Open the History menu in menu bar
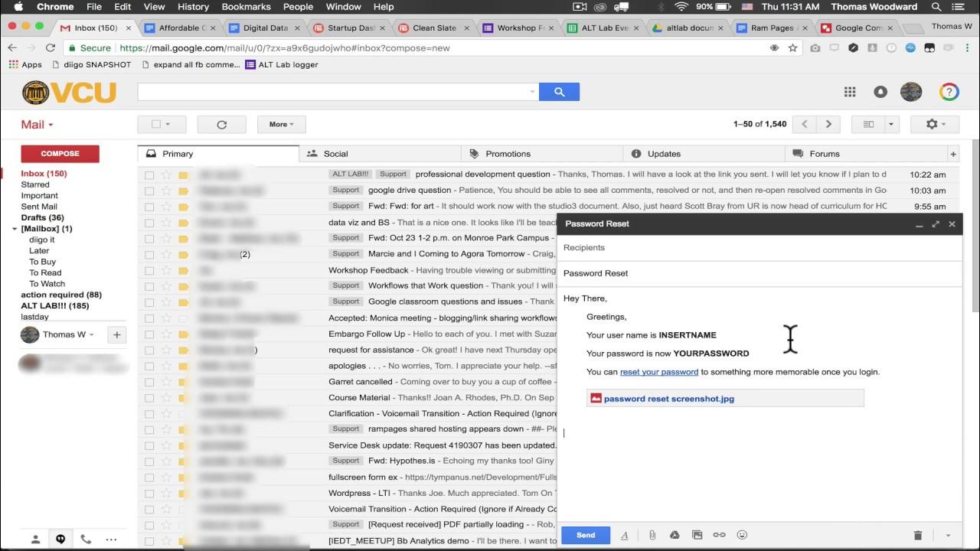The image size is (980, 551). click(193, 7)
